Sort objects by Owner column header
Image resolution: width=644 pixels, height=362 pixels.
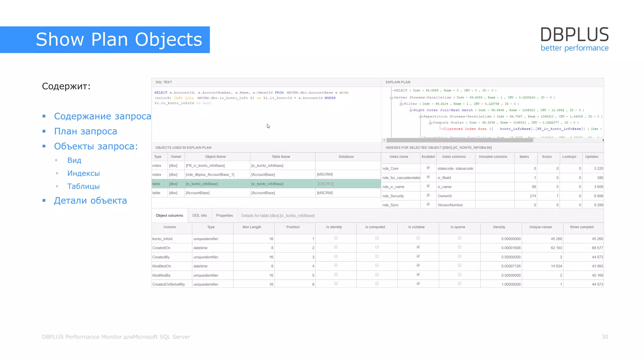click(176, 157)
